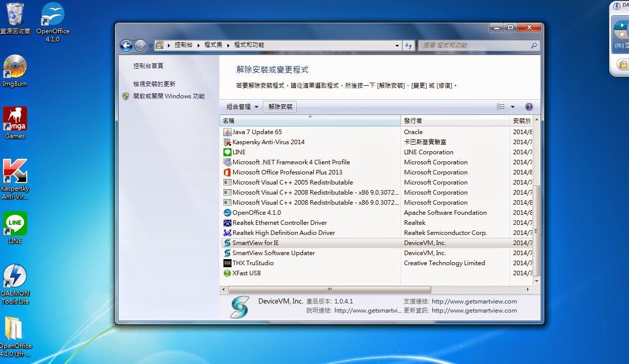Screen dimensions: 629x364
Task: Click the search magnifier icon
Action: [x=534, y=45]
